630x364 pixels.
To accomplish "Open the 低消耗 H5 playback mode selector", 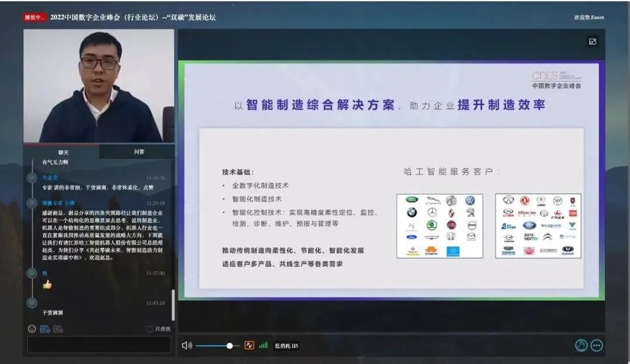I will 286,346.
